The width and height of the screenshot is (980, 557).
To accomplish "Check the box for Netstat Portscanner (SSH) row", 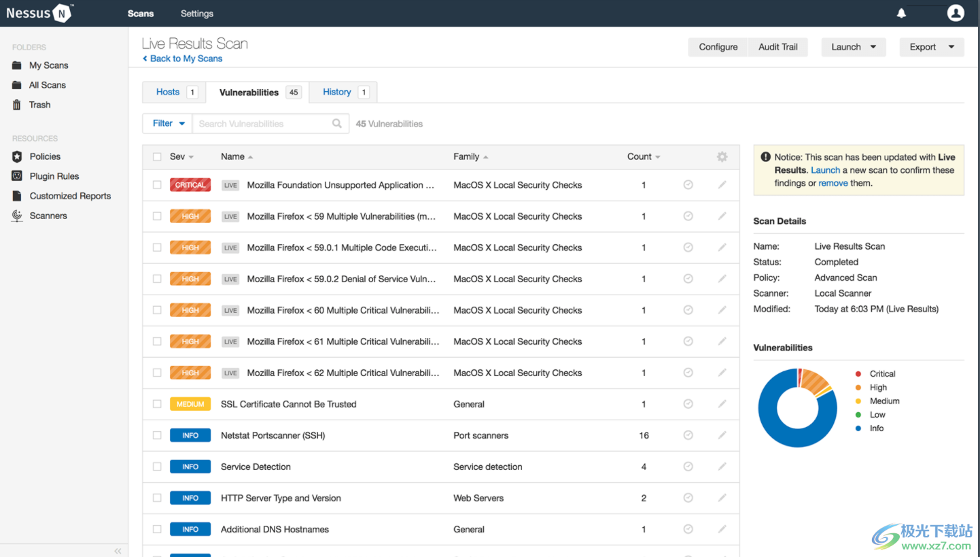I will [x=157, y=435].
